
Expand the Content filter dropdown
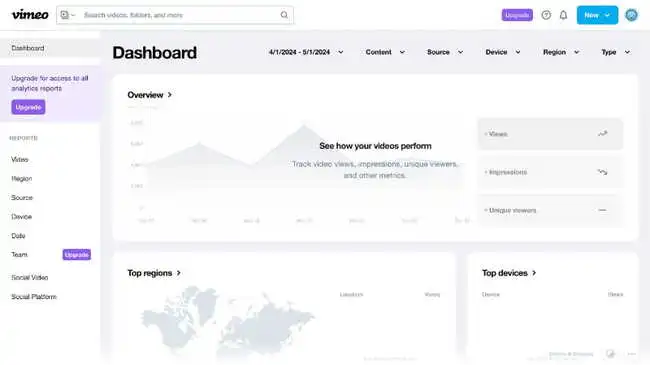pos(385,52)
